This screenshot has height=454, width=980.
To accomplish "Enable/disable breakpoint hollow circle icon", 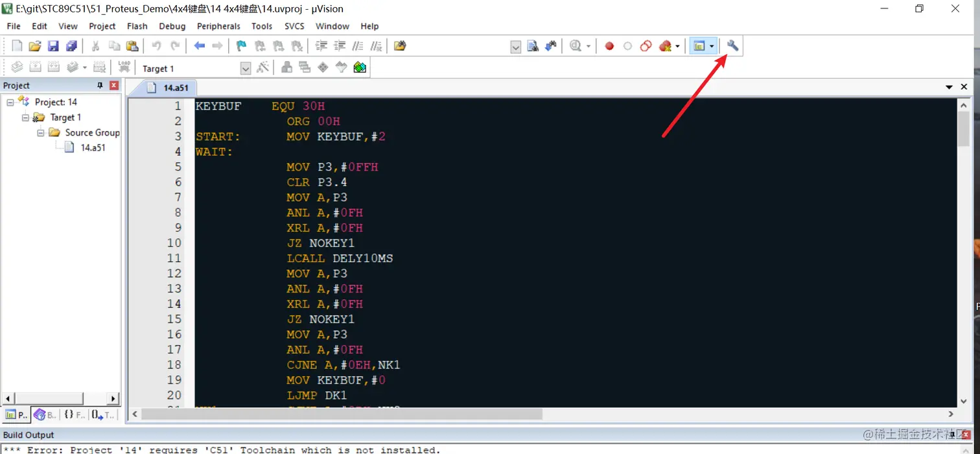I will (627, 46).
